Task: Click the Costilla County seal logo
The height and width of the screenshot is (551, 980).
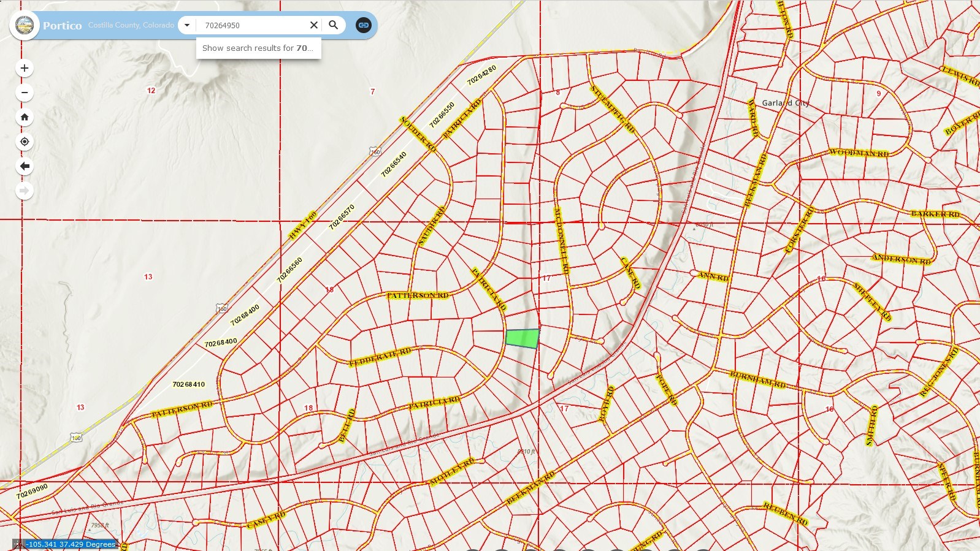Action: click(25, 25)
